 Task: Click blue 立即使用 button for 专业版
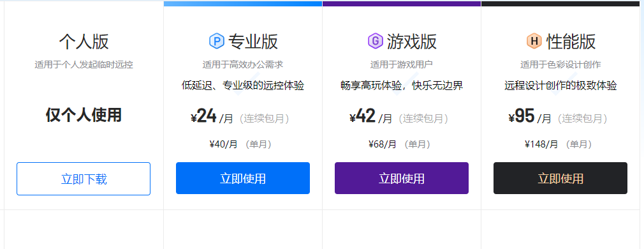(243, 178)
